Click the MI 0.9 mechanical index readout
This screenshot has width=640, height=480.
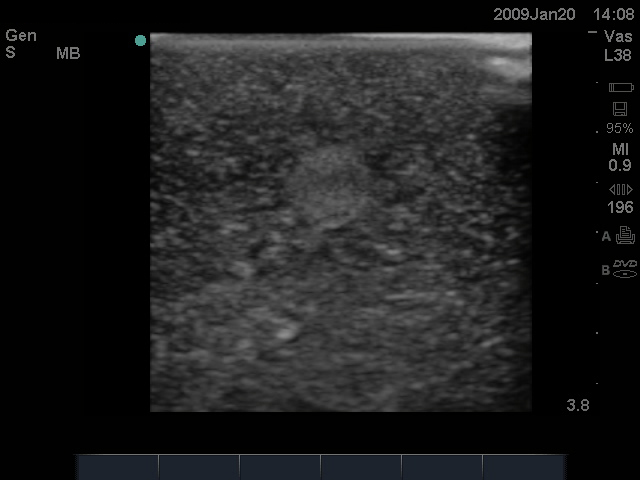click(620, 157)
